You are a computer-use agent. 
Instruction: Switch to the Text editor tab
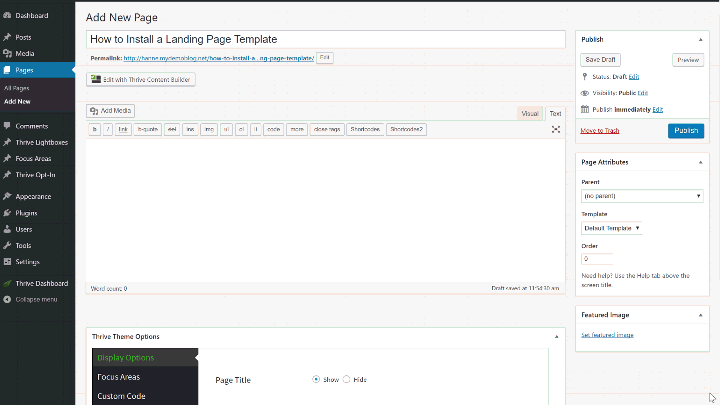point(555,113)
